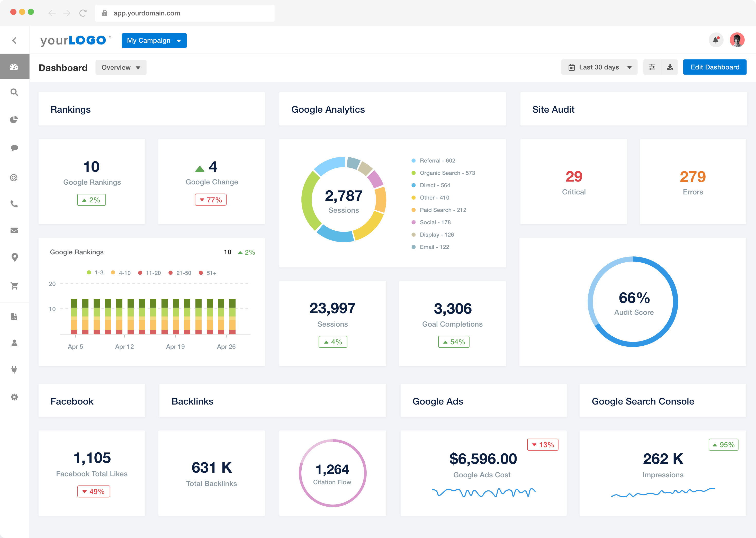756x538 pixels.
Task: Select the pie chart analytics icon in sidebar
Action: point(15,120)
